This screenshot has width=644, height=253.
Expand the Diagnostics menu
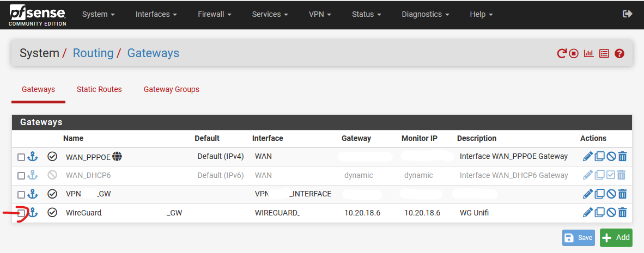pyautogui.click(x=426, y=14)
